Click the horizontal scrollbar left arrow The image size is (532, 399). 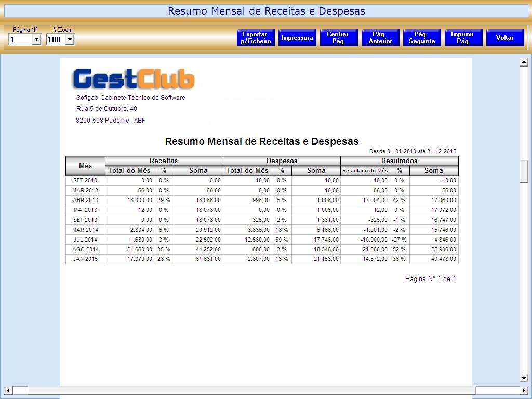pos(8,390)
